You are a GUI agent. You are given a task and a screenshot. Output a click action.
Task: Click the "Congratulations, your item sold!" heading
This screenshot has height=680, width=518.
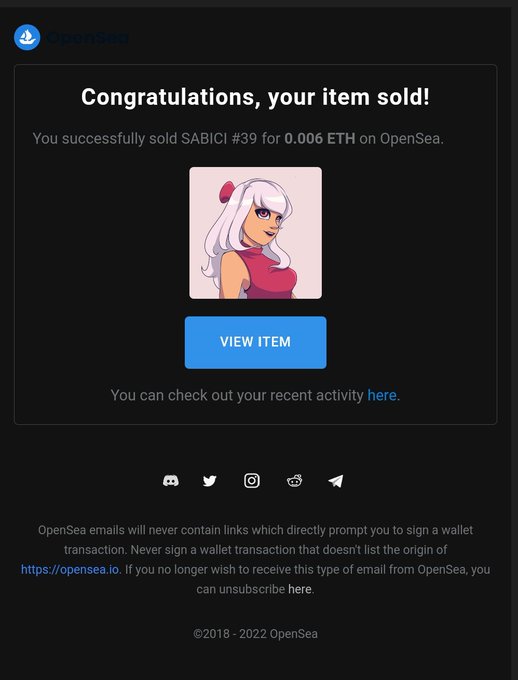pos(256,97)
